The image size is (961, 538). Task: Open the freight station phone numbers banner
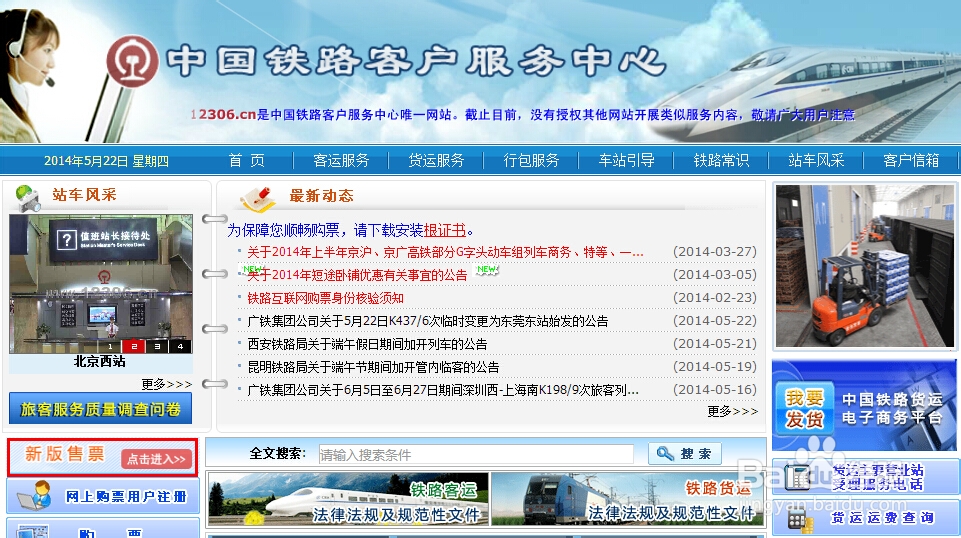tap(865, 477)
